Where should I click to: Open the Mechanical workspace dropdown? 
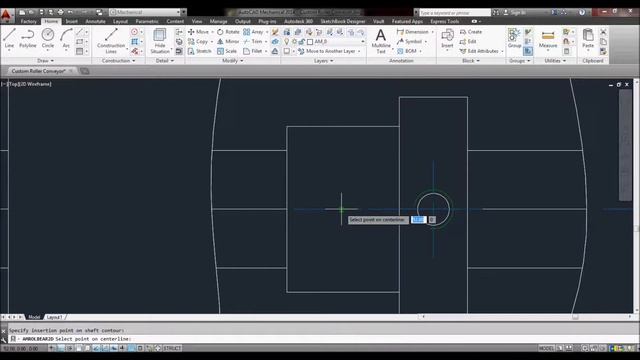click(x=145, y=12)
